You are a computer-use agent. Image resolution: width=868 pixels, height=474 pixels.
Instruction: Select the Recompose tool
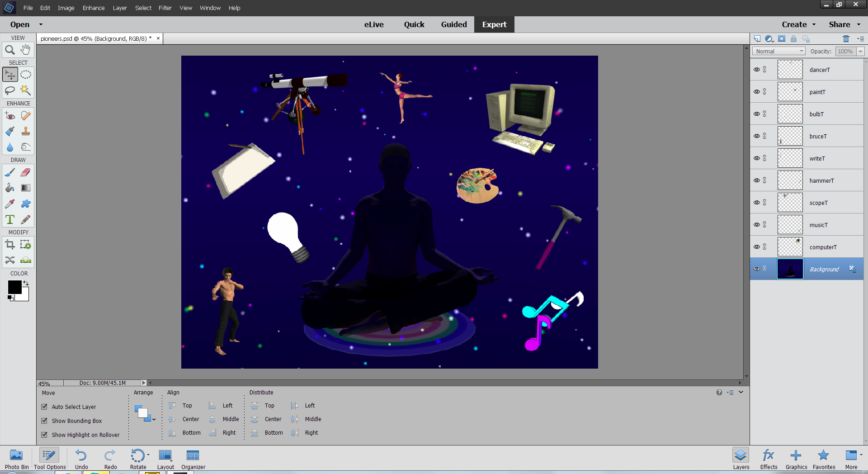[26, 245]
